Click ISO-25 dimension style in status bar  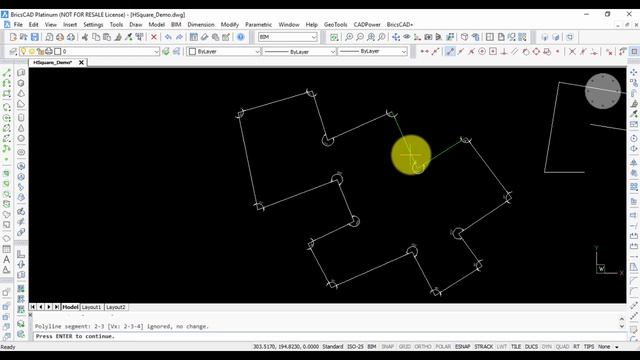[x=355, y=347]
